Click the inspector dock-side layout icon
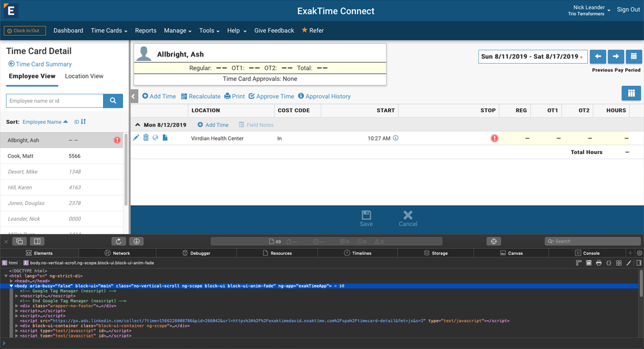Screen dimensions: 644x349 (x=37, y=241)
